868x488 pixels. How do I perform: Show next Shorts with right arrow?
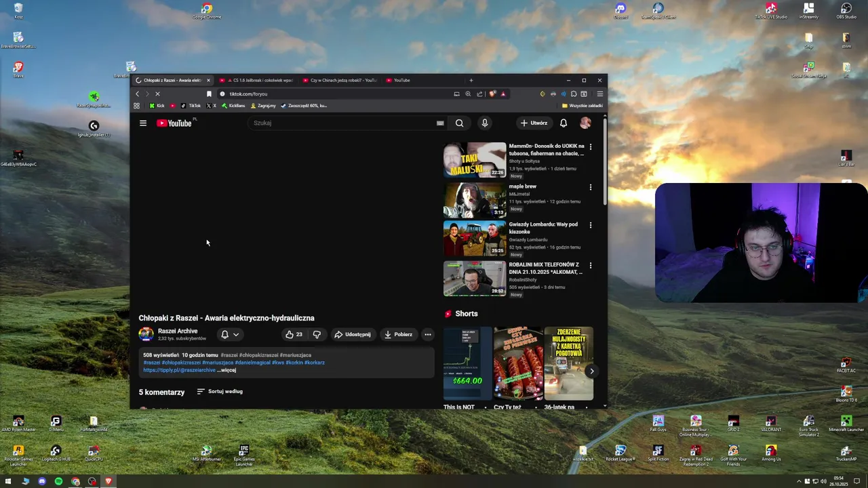pyautogui.click(x=591, y=371)
